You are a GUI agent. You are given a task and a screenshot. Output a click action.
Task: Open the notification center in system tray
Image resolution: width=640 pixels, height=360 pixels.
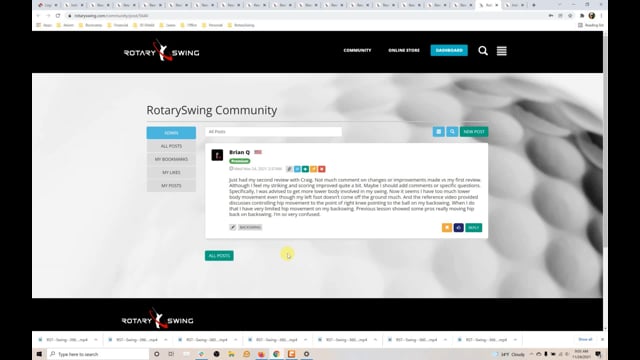598,354
